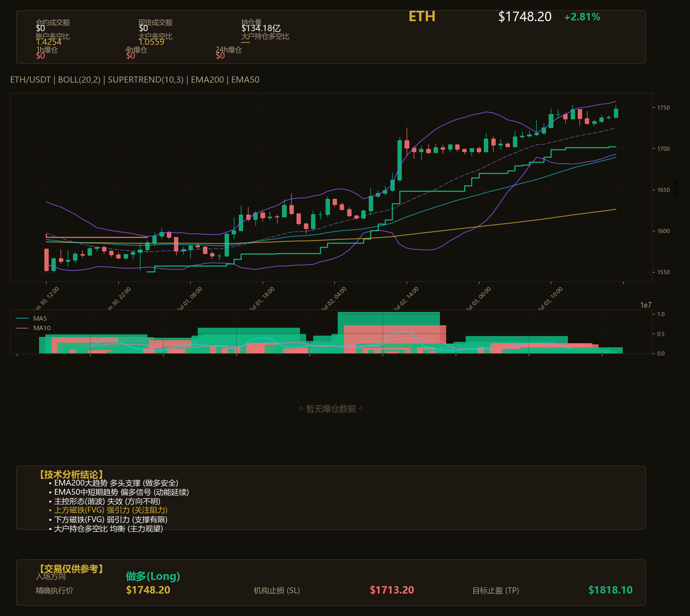Click the 机构止损 (SL) label
The height and width of the screenshot is (616, 690).
[277, 591]
